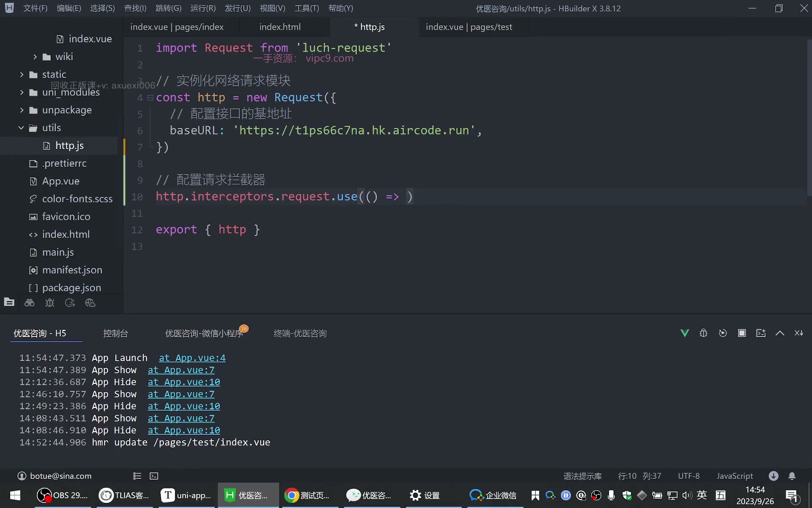Toggle the code fold marker on line 4
This screenshot has width=812, height=508.
(150, 98)
